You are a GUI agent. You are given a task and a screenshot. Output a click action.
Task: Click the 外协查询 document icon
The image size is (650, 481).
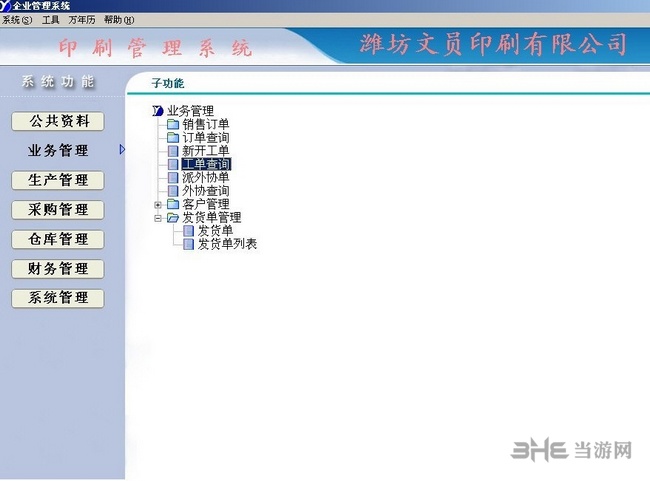click(173, 190)
